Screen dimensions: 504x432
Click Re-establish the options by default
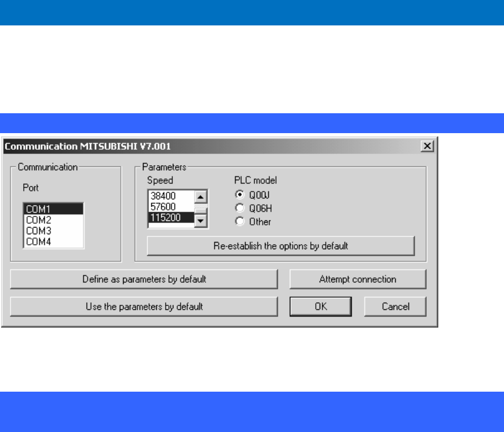(x=280, y=246)
